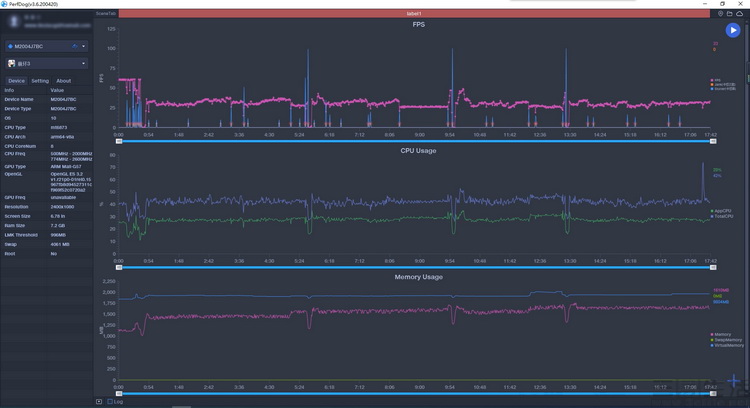
Task: Switch to the Setting tab
Action: coord(40,81)
